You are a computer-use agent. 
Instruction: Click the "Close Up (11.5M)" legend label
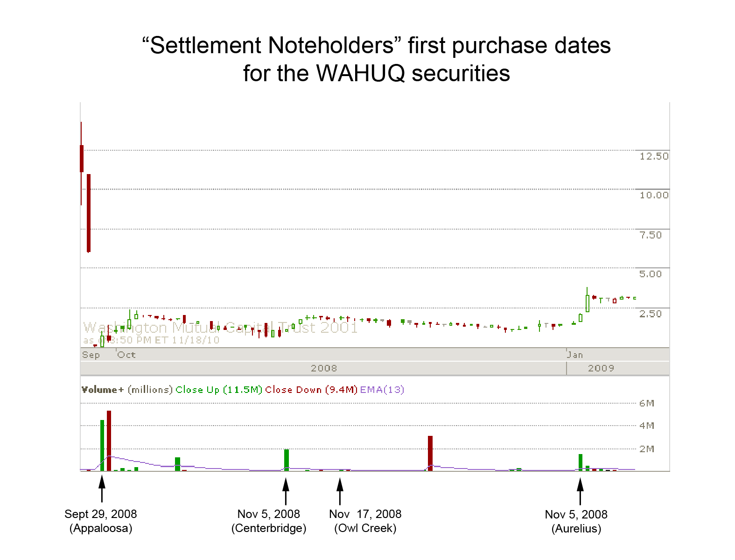[219, 390]
